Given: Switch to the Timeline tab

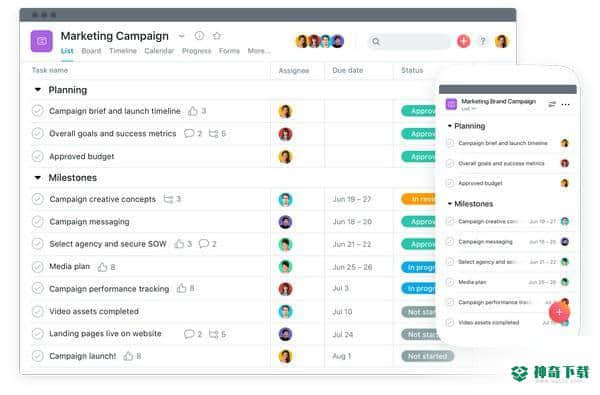Looking at the screenshot, I should (123, 51).
